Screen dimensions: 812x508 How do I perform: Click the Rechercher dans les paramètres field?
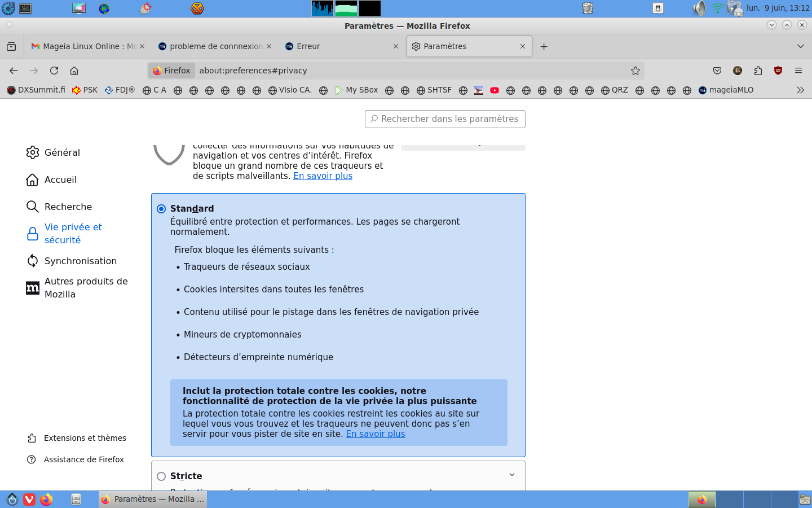click(445, 119)
